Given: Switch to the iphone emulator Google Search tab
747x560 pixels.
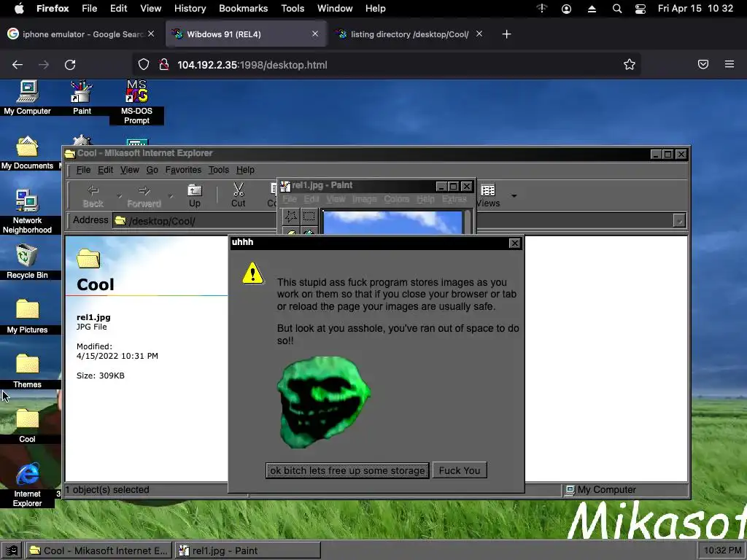Looking at the screenshot, I should click(x=81, y=34).
